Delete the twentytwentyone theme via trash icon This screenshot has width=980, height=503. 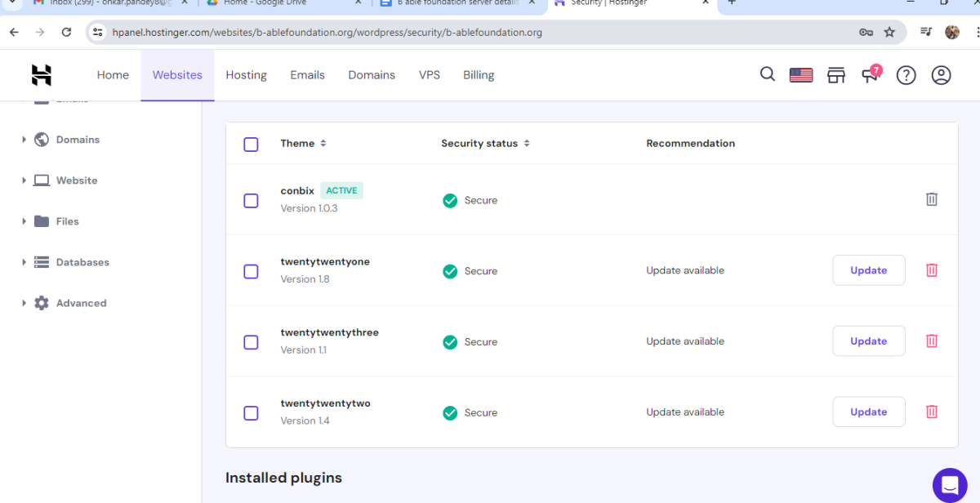(x=931, y=270)
